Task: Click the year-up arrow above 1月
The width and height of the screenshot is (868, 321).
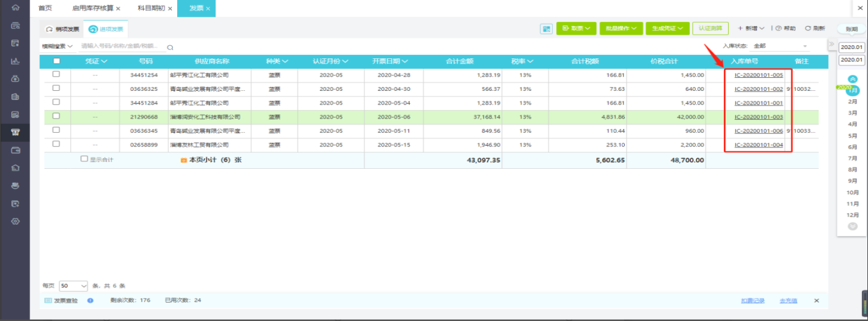Action: [x=852, y=79]
